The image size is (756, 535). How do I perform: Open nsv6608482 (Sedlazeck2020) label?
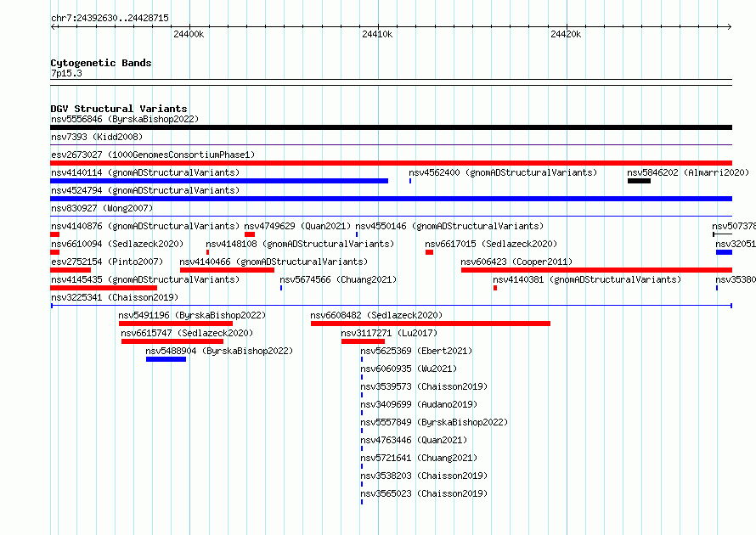[376, 315]
